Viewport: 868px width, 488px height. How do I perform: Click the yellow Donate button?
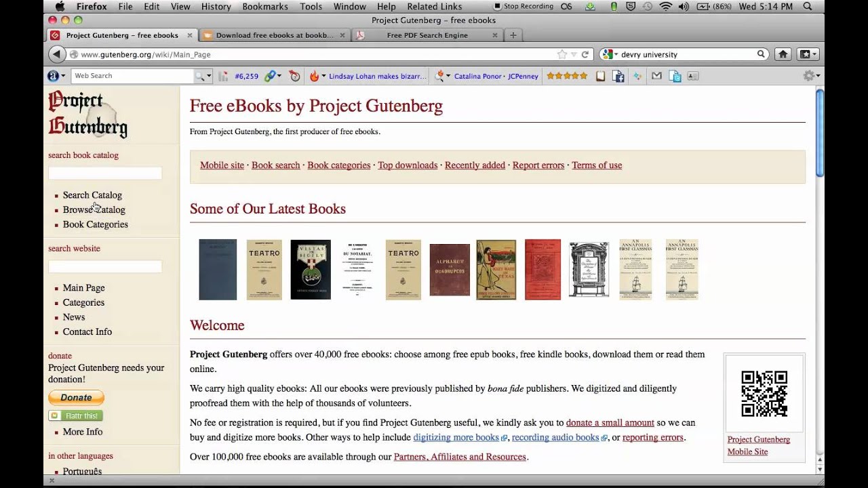click(76, 398)
